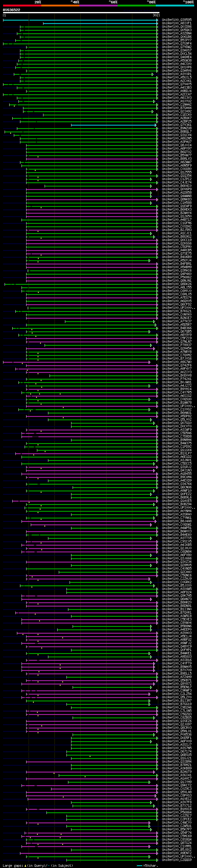Viewport: 197px width, 868px height.
Task: Click the white query sequence bar
Action: coord(81,13)
